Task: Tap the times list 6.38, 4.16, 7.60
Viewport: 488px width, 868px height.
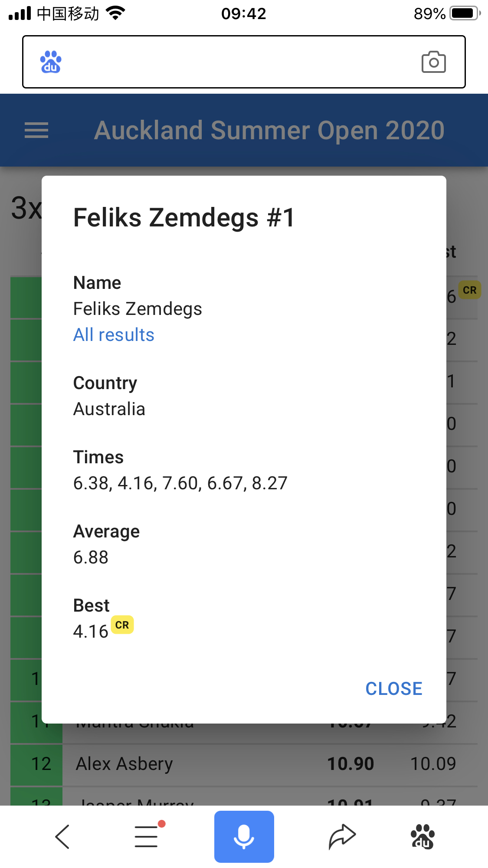Action: (x=180, y=483)
